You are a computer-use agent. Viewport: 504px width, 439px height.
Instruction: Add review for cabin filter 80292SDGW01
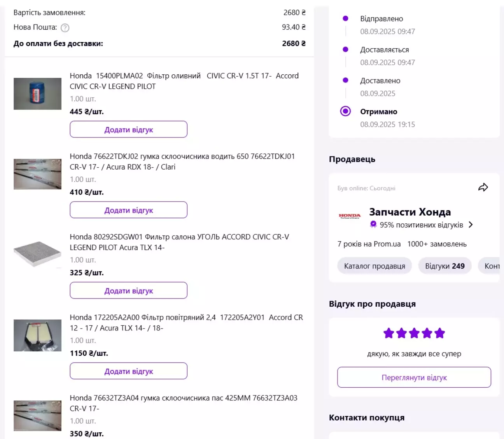pyautogui.click(x=129, y=290)
